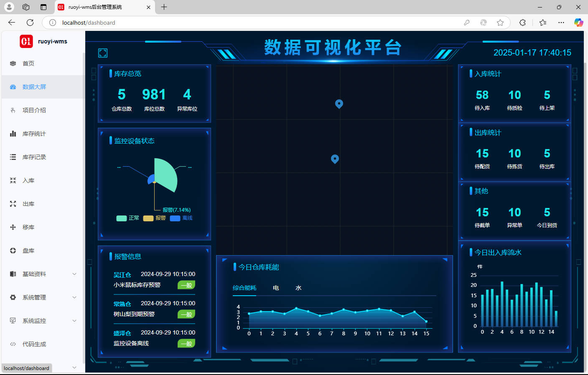This screenshot has width=588, height=375.
Task: Click 吴江仓 warehouse alert name
Action: (x=122, y=275)
